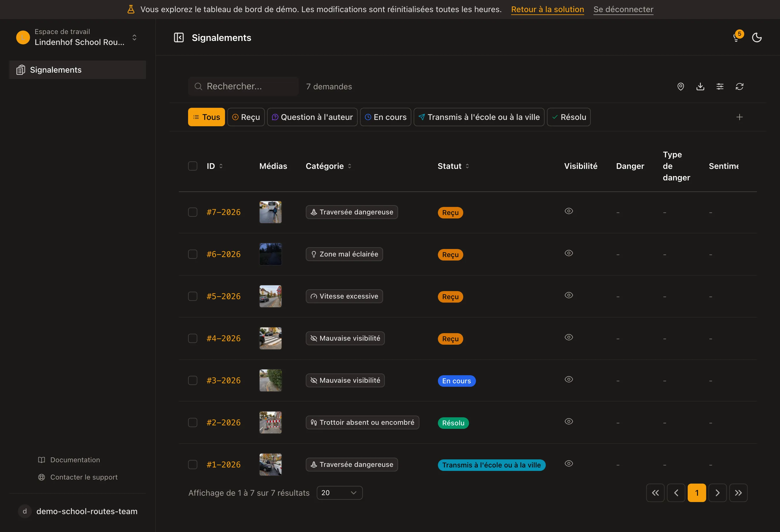780x532 pixels.
Task: Collapse the sidebar panel icon
Action: (179, 37)
